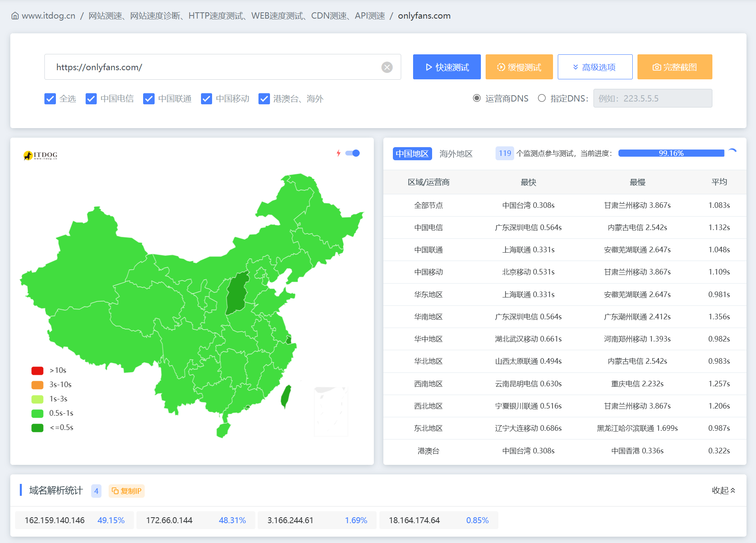
Task: Click the >10s red legend swatch
Action: click(x=37, y=370)
